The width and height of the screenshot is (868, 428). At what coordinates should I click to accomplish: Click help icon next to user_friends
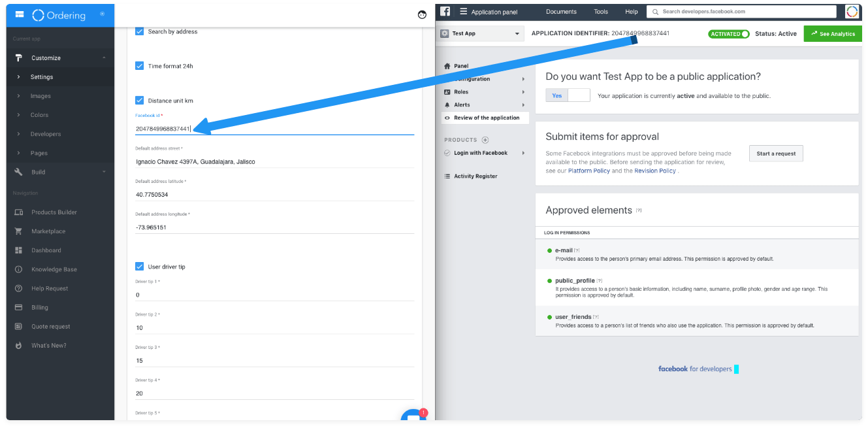[x=596, y=317]
